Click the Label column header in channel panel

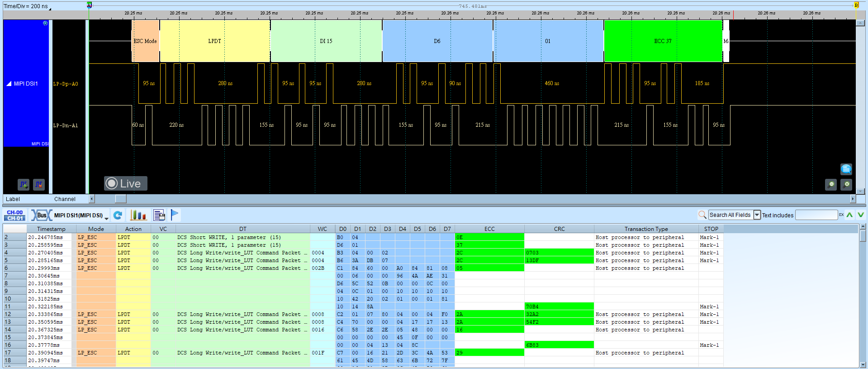13,199
